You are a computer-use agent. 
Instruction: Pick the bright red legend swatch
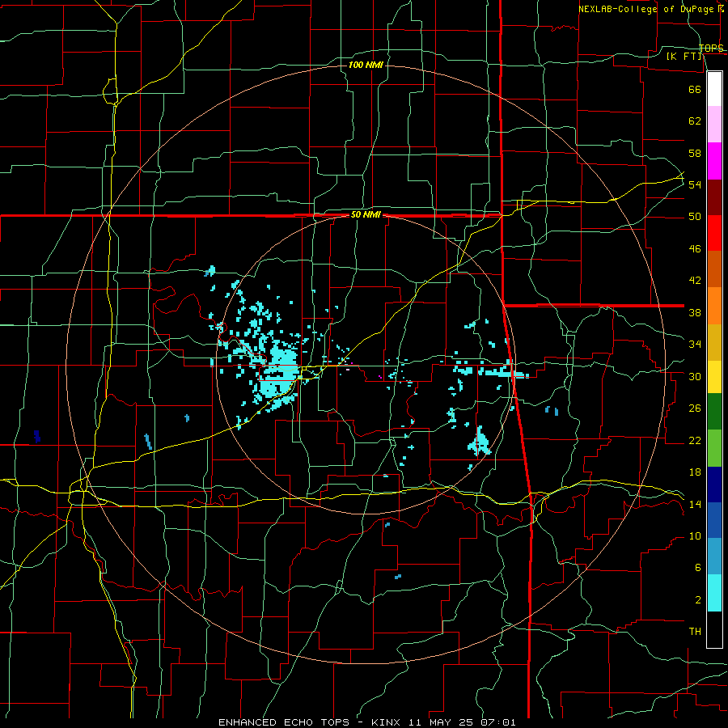714,233
